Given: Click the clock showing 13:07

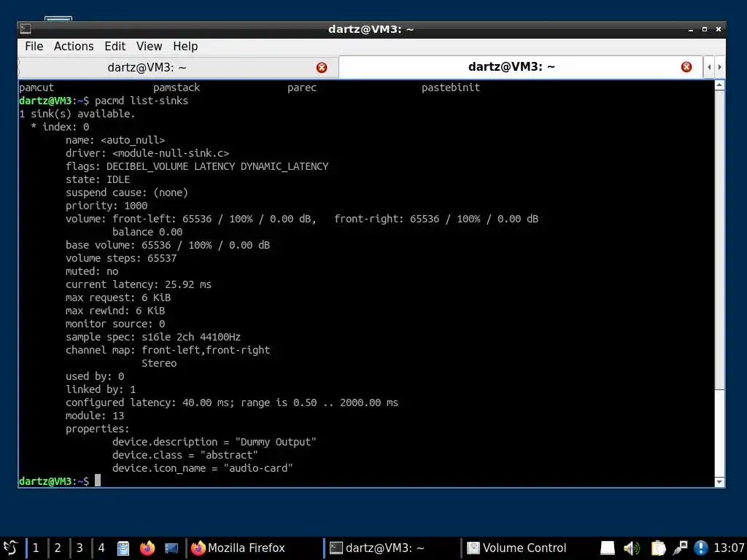Looking at the screenshot, I should click(729, 548).
